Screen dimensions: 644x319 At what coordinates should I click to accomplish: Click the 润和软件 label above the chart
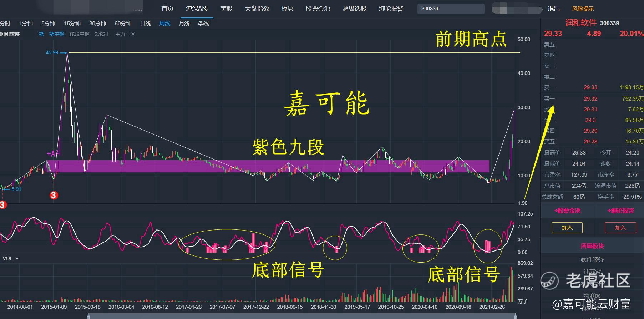[x=10, y=34]
